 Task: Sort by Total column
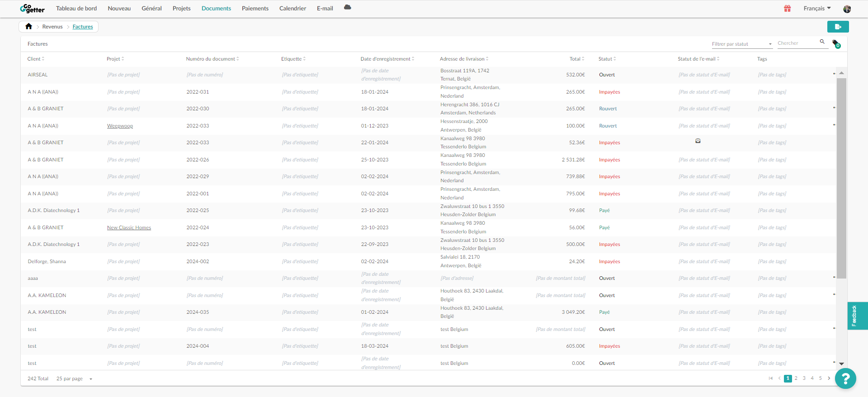pyautogui.click(x=577, y=59)
